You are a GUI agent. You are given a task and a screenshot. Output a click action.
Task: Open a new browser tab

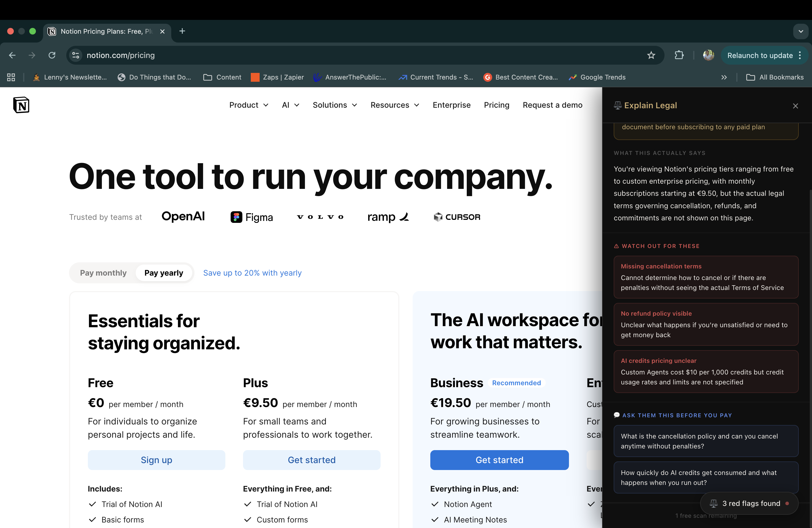(x=182, y=31)
